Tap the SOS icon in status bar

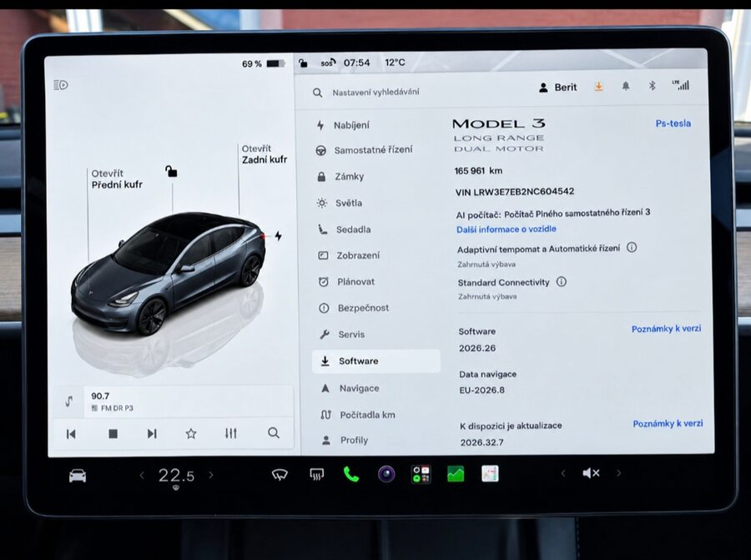click(x=328, y=63)
